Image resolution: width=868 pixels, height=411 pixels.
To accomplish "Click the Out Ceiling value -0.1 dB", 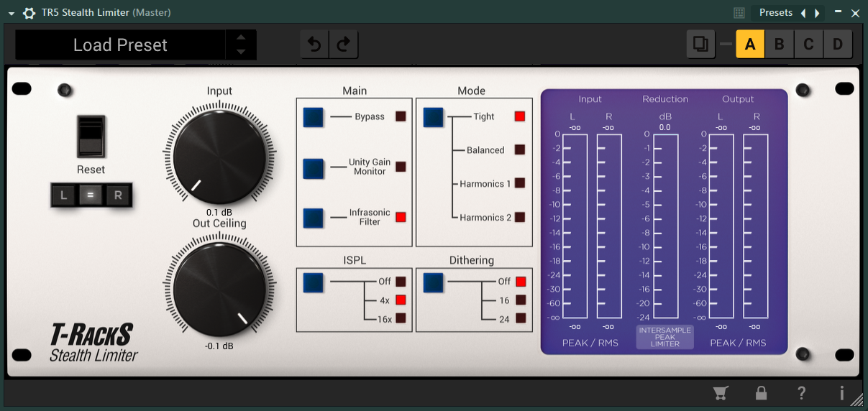I will click(x=219, y=346).
